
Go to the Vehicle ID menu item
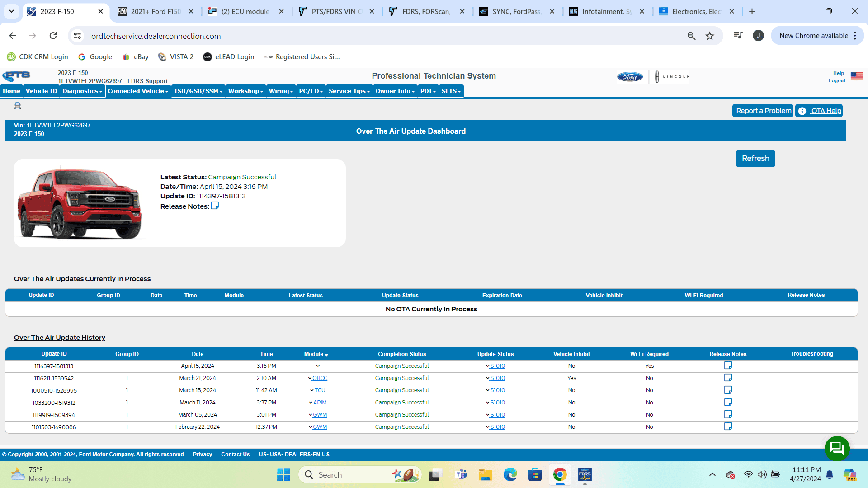pyautogui.click(x=41, y=91)
